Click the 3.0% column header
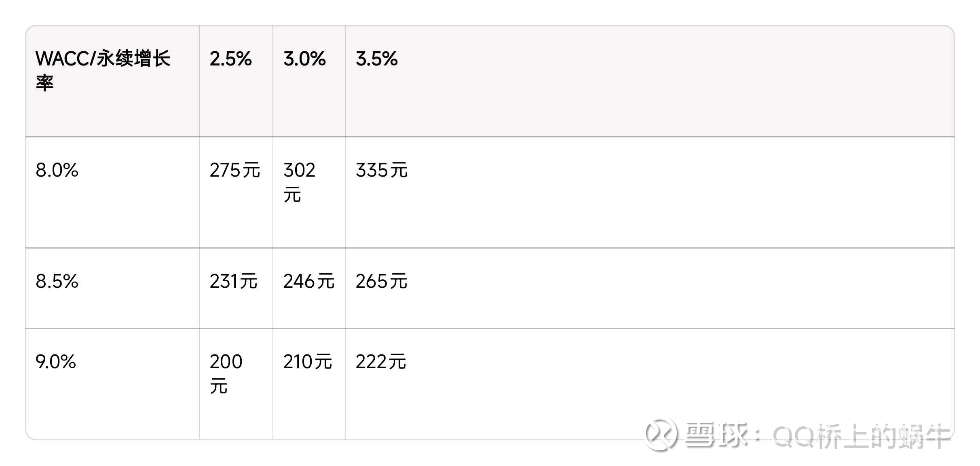Viewport: 980px width, 466px height. pos(304,59)
